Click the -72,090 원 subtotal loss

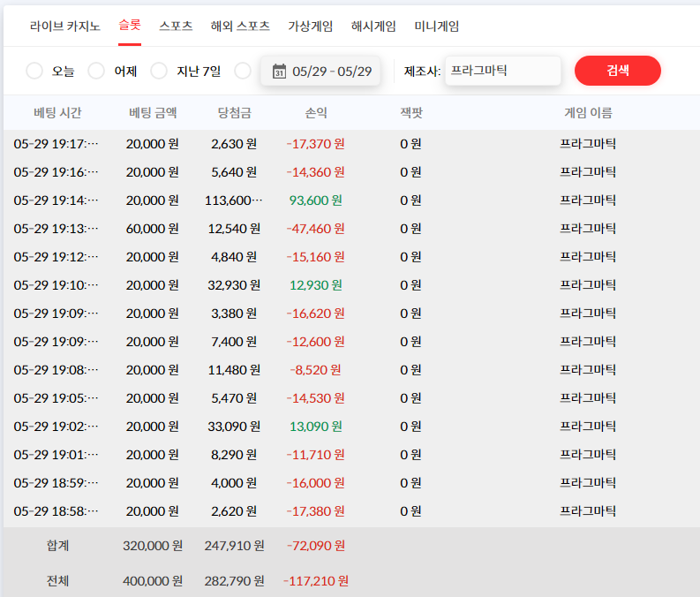(x=316, y=545)
